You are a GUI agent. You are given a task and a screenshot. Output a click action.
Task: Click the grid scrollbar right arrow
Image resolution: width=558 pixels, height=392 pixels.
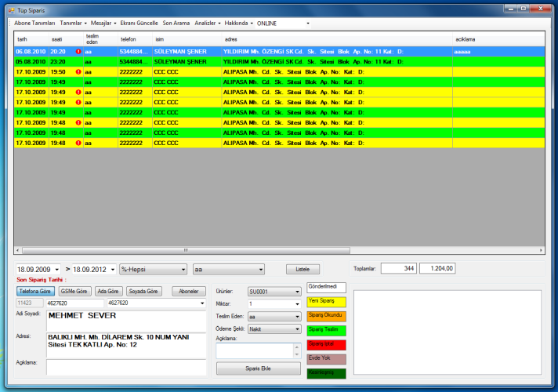point(541,250)
